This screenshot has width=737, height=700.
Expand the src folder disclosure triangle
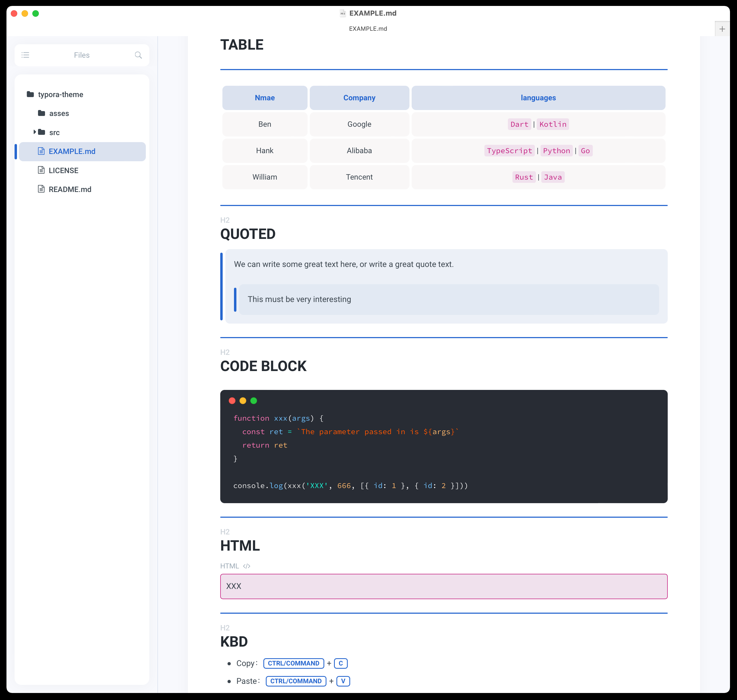pyautogui.click(x=35, y=132)
